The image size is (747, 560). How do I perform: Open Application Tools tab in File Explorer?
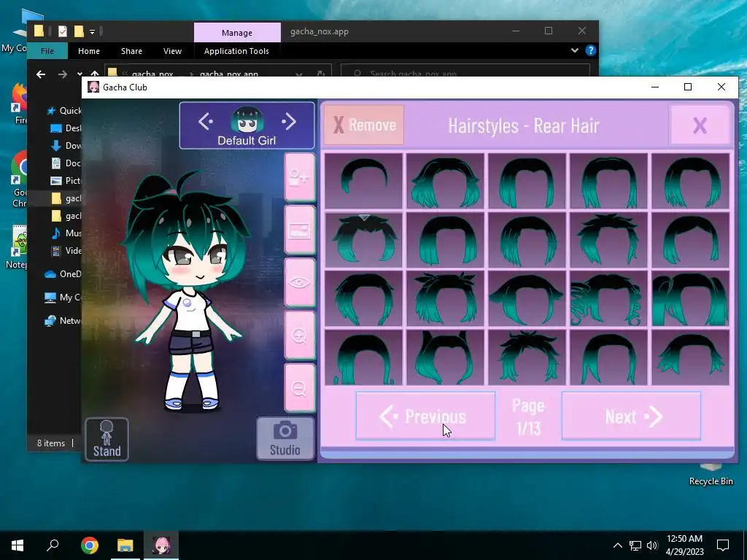coord(236,51)
